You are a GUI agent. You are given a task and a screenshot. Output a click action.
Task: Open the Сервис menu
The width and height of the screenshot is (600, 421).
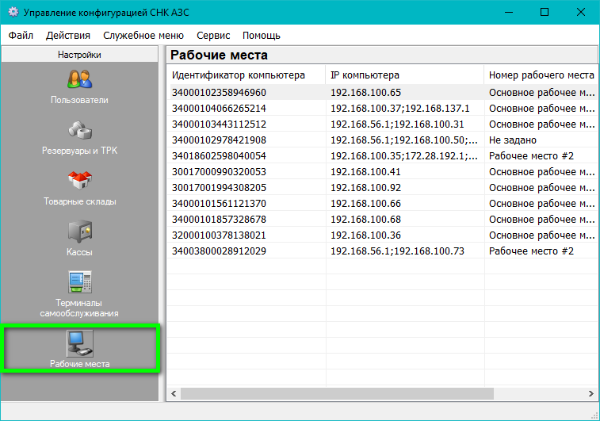point(214,35)
